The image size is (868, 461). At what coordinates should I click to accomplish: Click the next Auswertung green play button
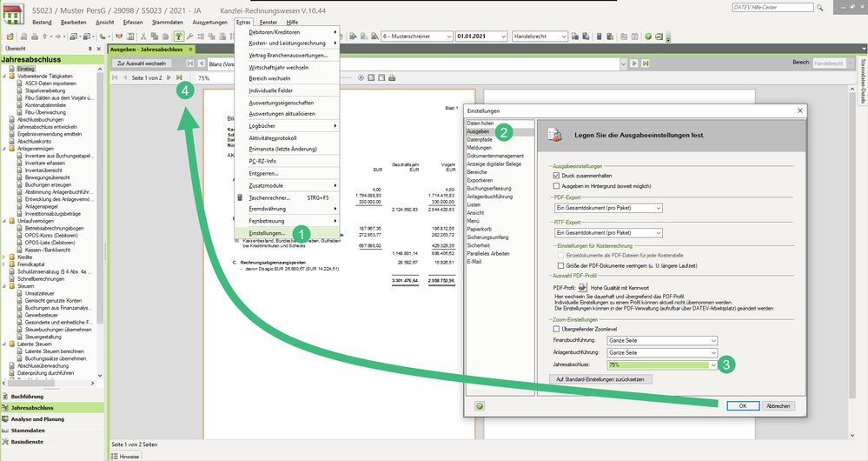point(634,63)
